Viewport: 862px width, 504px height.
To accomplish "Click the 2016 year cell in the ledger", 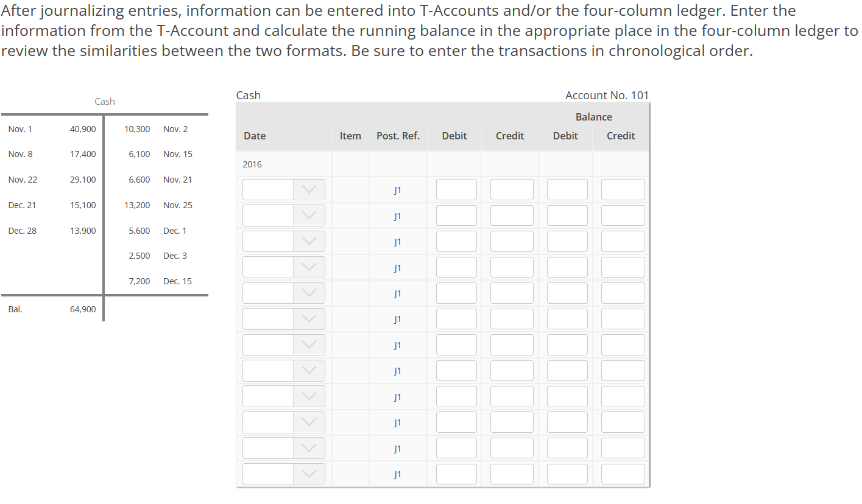I will 252,164.
